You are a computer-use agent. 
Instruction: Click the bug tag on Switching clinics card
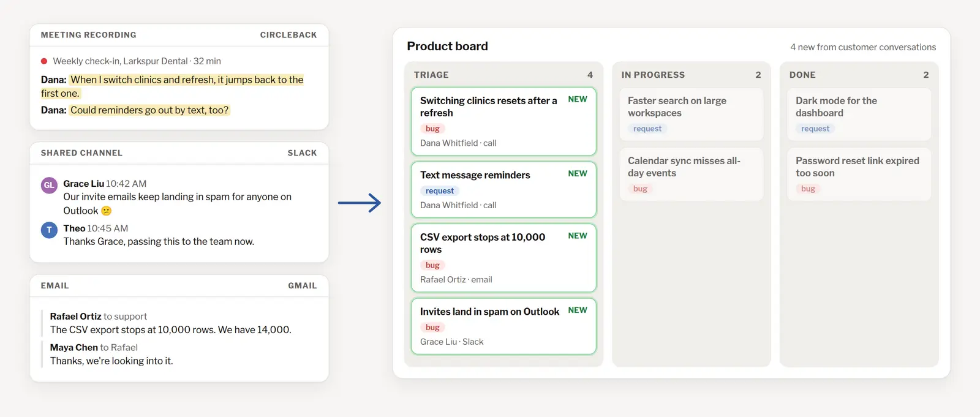point(432,129)
